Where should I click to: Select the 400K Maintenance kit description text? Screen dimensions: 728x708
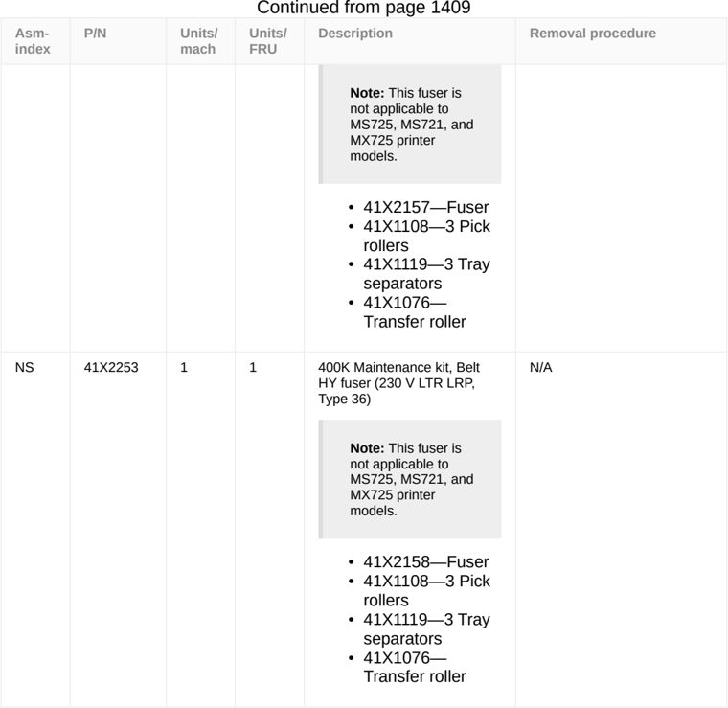[x=398, y=383]
